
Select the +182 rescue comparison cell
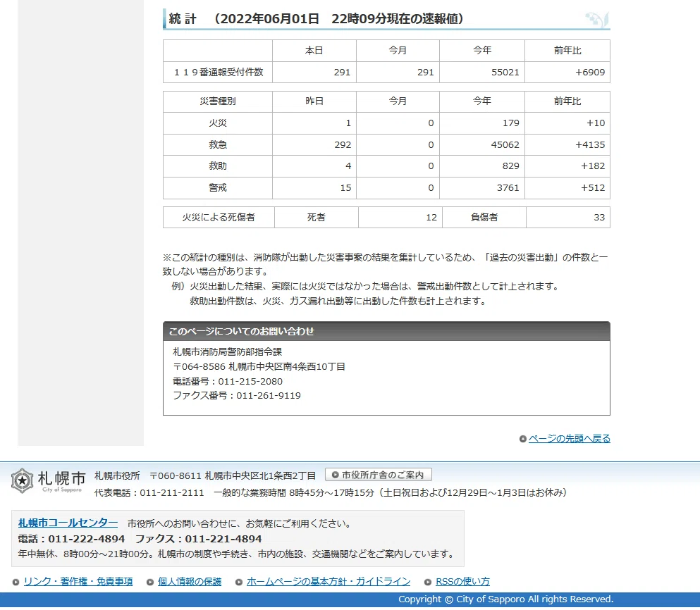point(567,166)
